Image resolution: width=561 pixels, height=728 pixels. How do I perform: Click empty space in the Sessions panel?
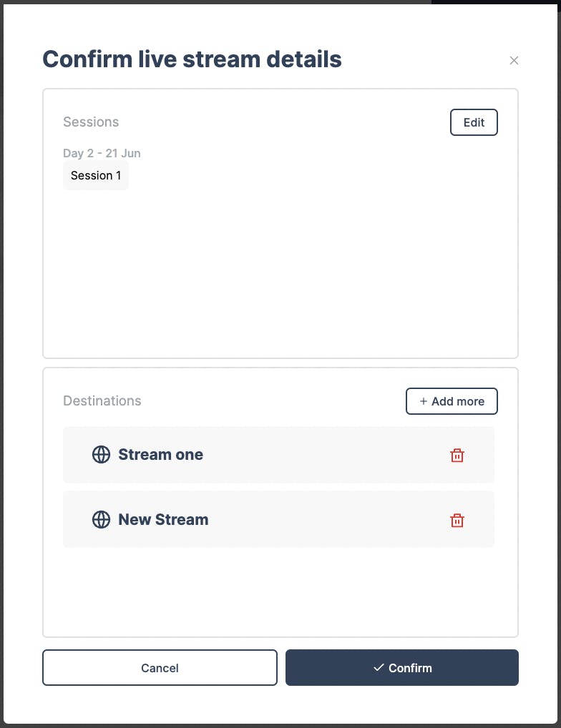[280, 274]
